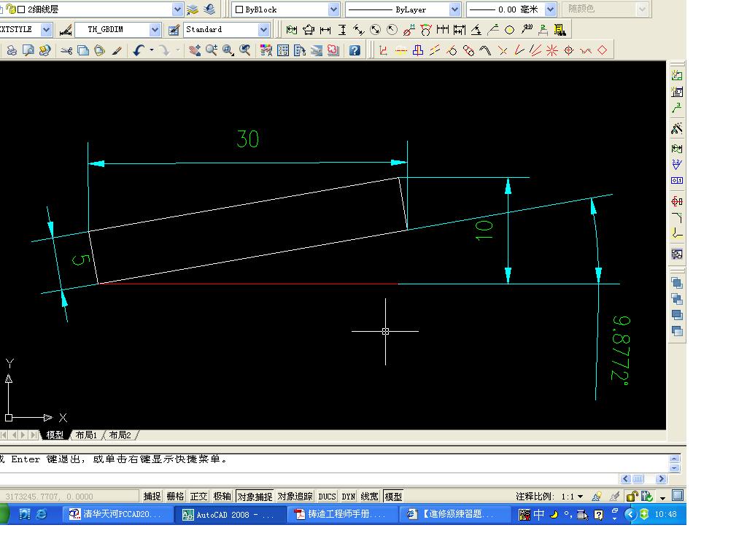
Task: Click the Layer Previous icon
Action: [209, 9]
